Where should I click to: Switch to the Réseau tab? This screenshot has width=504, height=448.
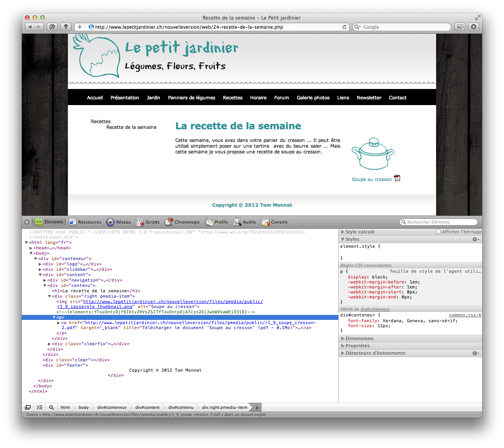point(119,222)
